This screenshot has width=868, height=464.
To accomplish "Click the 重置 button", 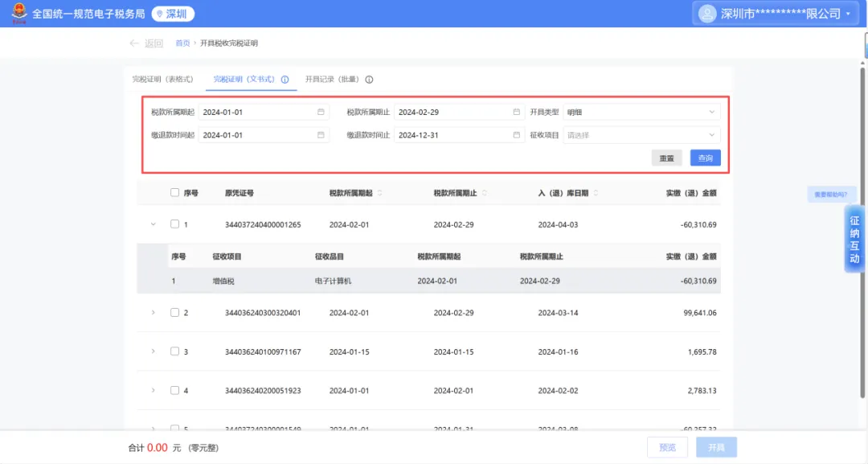I will click(x=666, y=158).
